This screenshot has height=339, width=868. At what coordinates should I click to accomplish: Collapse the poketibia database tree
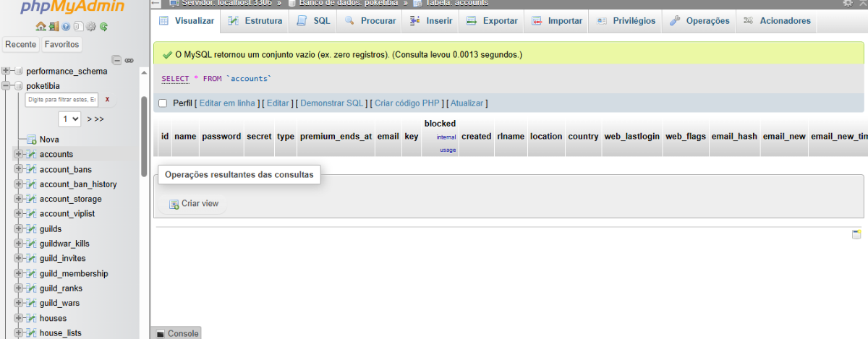tap(7, 85)
